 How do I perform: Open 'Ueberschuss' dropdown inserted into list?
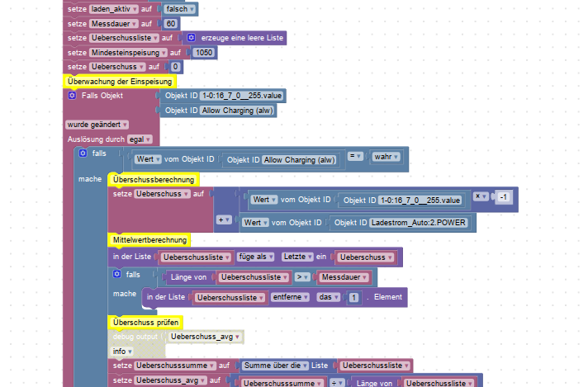pos(366,257)
